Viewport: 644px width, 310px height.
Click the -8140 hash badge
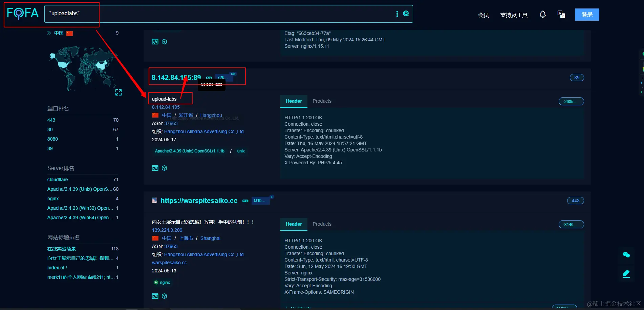(571, 224)
